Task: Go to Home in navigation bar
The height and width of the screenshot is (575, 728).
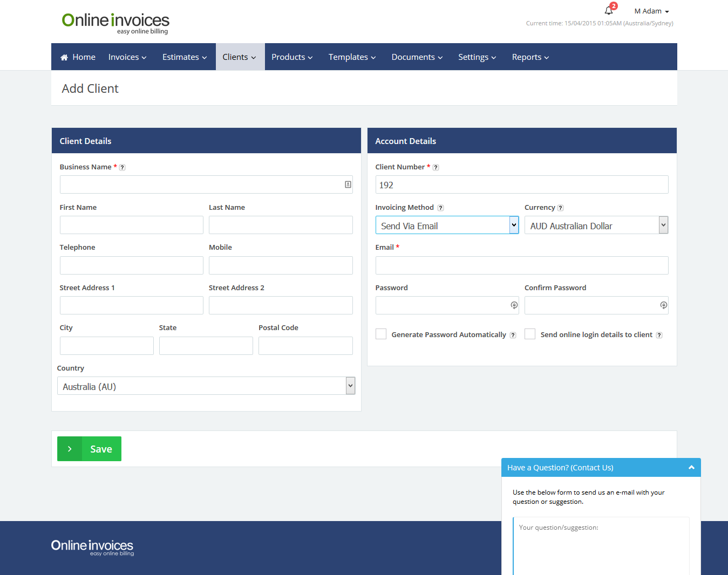Action: pos(78,57)
